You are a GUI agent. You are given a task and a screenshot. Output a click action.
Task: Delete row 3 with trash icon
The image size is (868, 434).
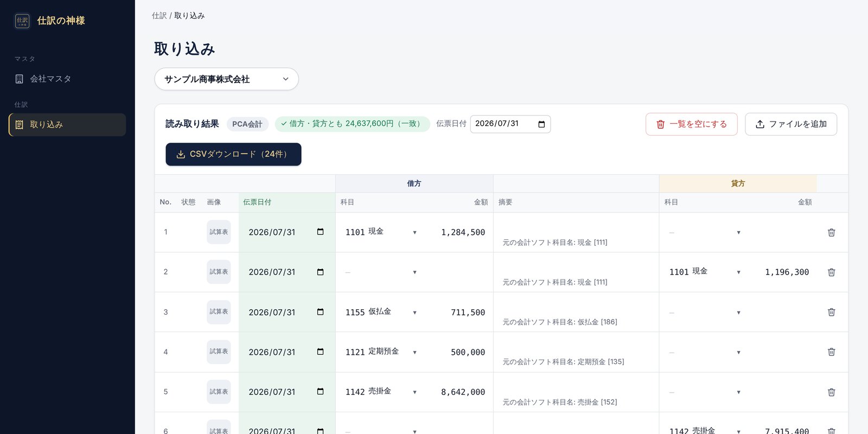831,312
